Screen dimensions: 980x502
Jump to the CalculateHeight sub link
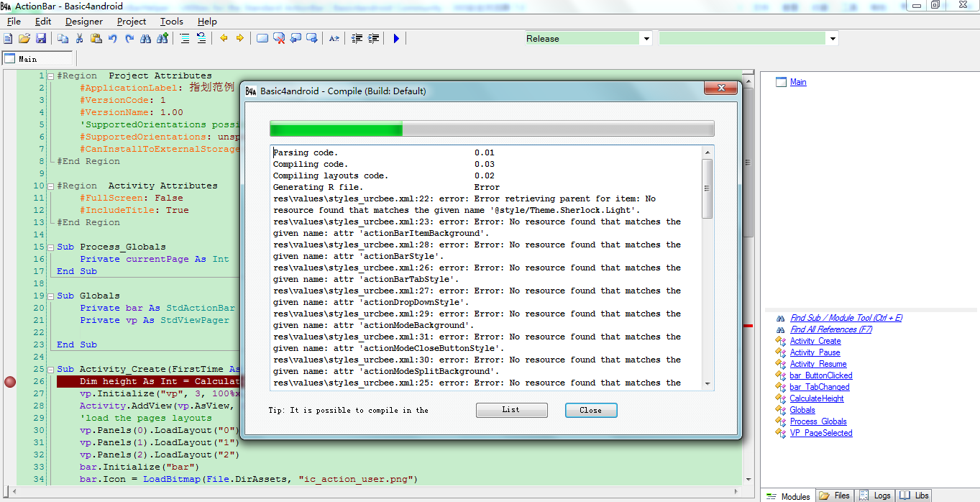coord(817,398)
